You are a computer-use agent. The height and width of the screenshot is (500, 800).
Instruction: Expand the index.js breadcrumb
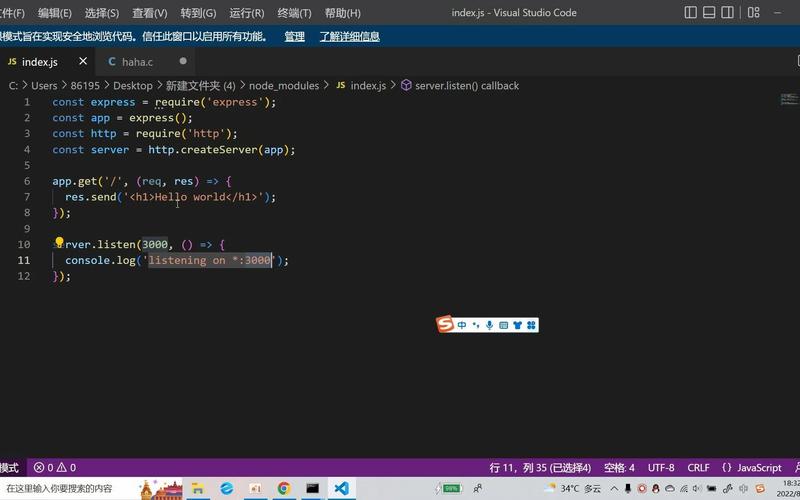361,86
